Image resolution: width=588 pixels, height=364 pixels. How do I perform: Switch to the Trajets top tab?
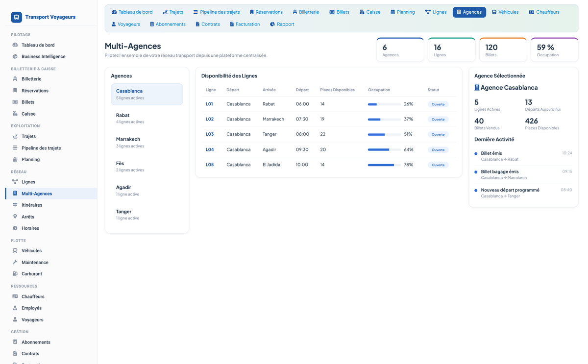[173, 12]
